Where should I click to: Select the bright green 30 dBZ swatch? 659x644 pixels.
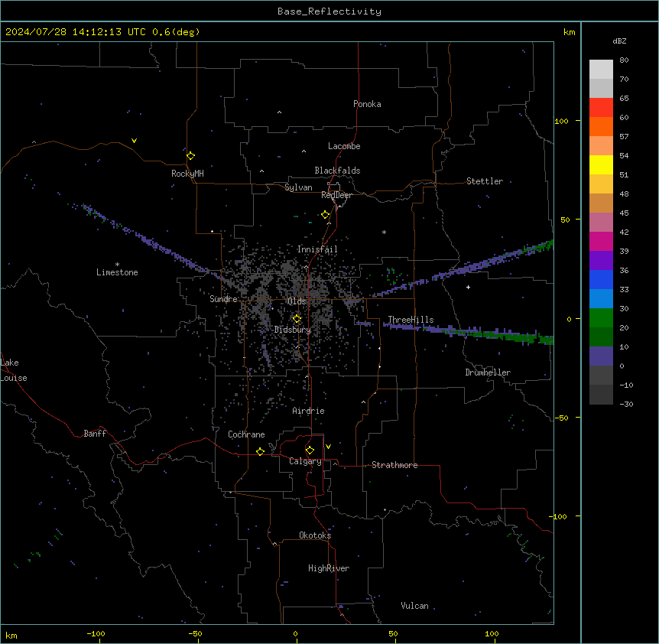601,318
